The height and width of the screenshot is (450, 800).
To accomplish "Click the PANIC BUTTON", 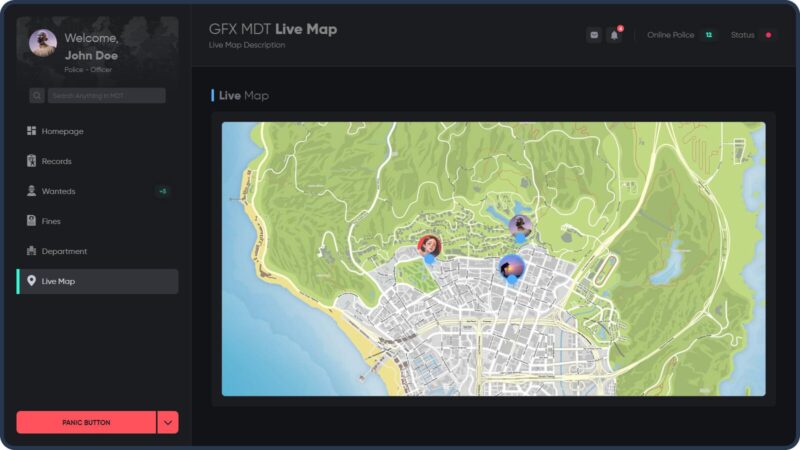I will [86, 422].
